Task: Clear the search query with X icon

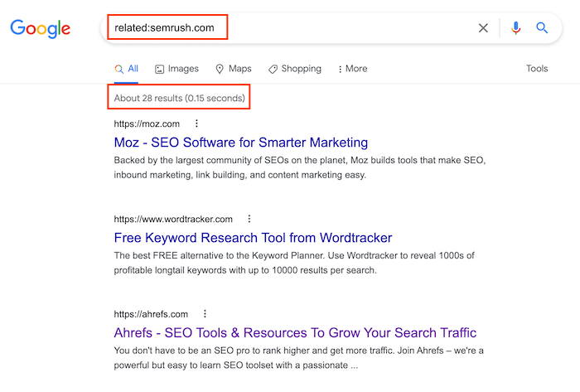Action: (x=483, y=27)
